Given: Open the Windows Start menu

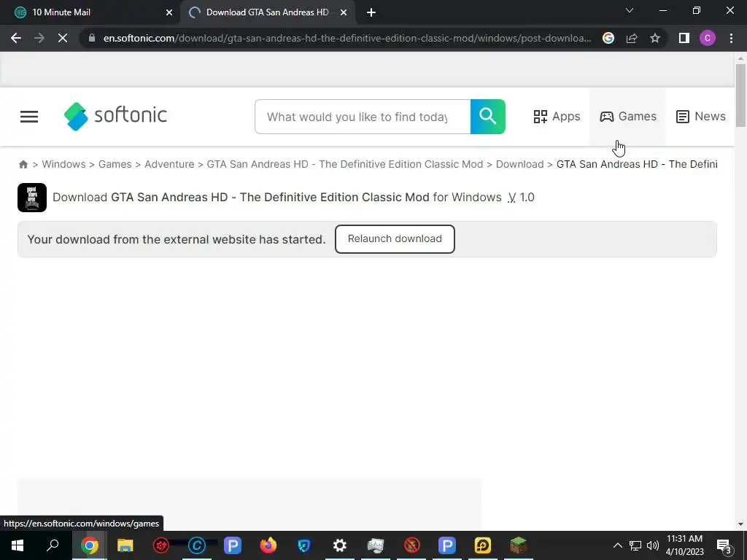Looking at the screenshot, I should pos(18,545).
